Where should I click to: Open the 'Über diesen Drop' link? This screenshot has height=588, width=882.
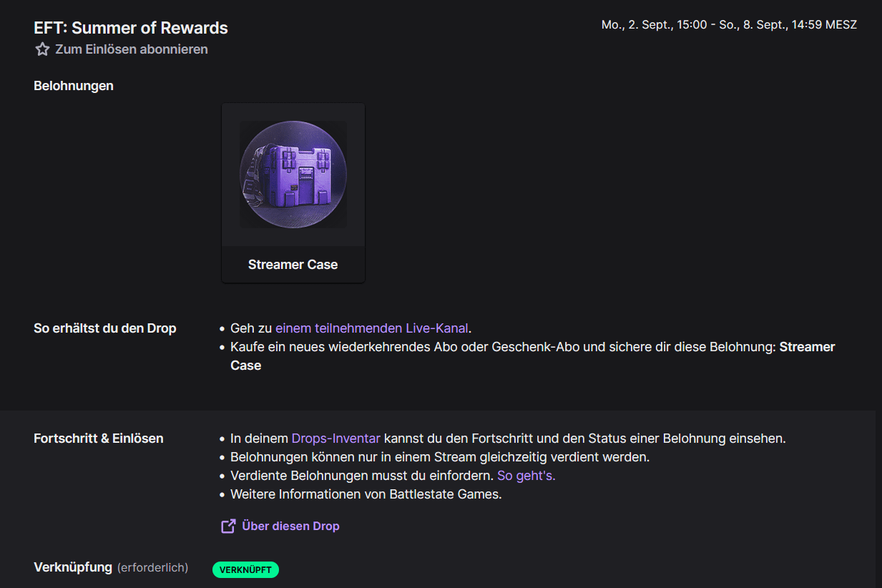click(290, 526)
